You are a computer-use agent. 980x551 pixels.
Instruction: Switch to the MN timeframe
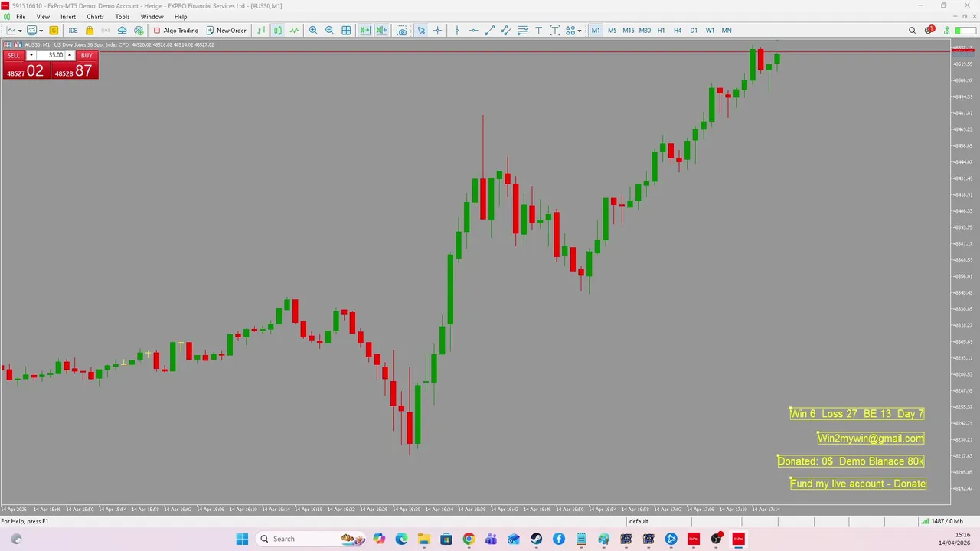coord(727,31)
